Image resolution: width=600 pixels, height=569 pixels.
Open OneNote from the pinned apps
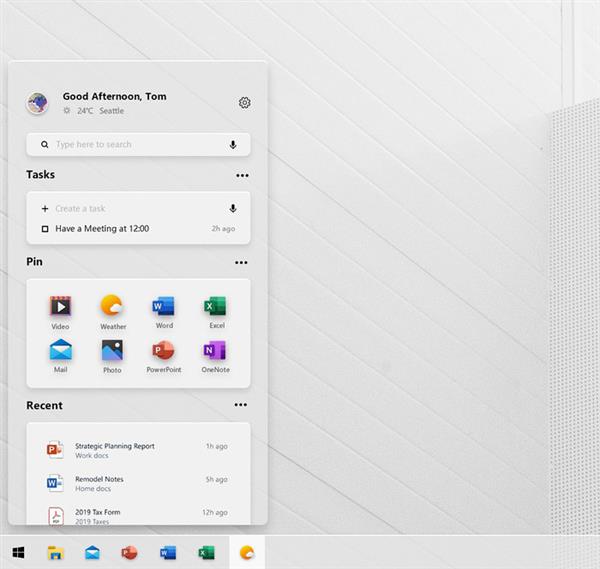click(x=215, y=350)
